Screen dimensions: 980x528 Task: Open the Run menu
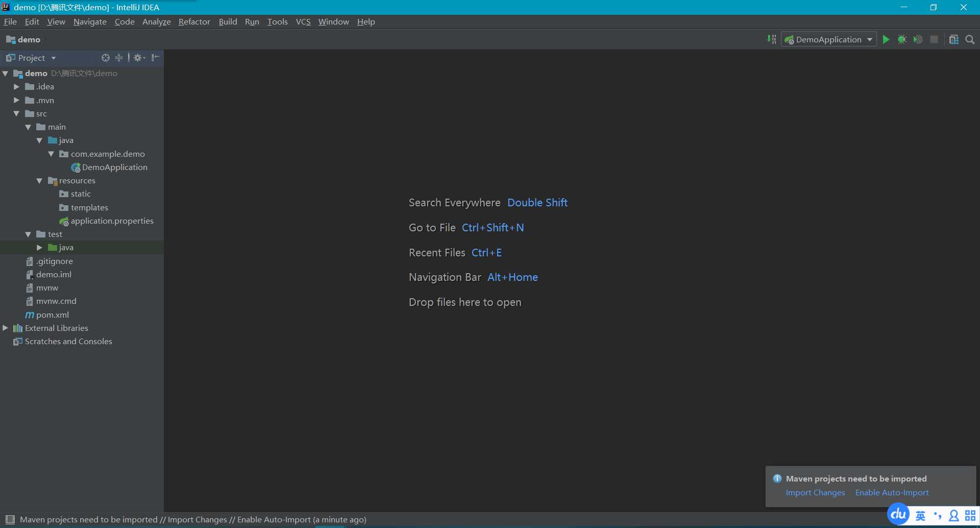point(252,21)
